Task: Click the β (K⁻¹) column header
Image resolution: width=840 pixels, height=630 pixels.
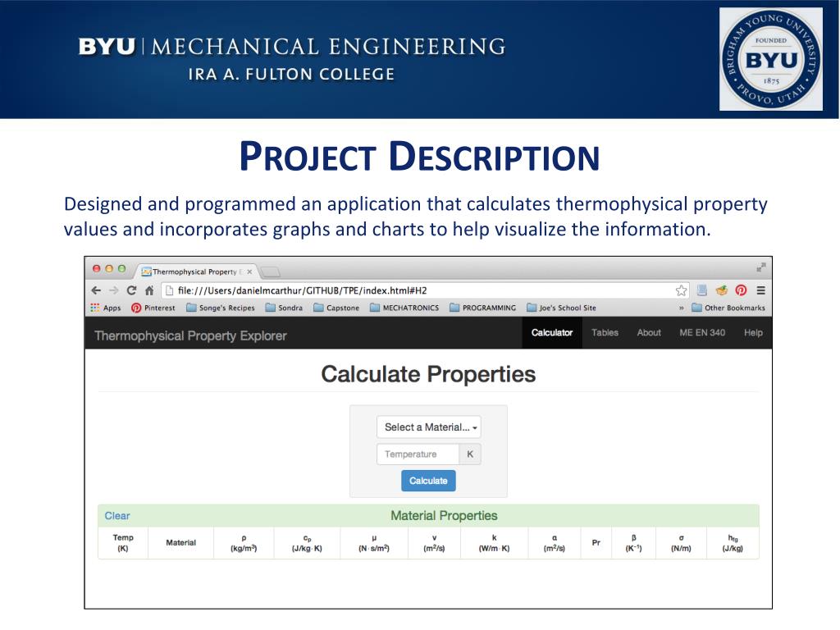Action: coord(634,543)
